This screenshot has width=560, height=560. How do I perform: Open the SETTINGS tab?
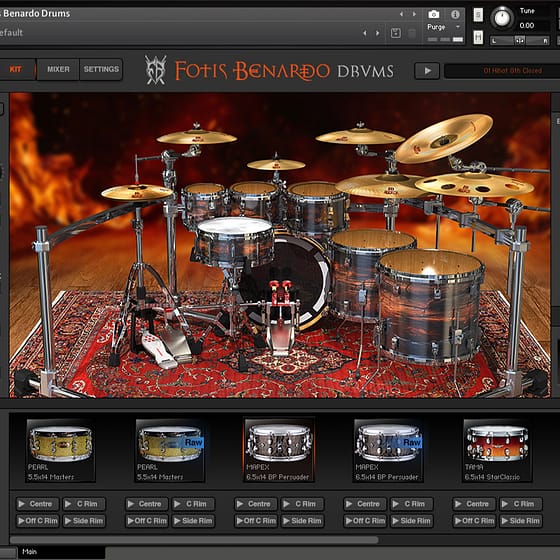[101, 69]
